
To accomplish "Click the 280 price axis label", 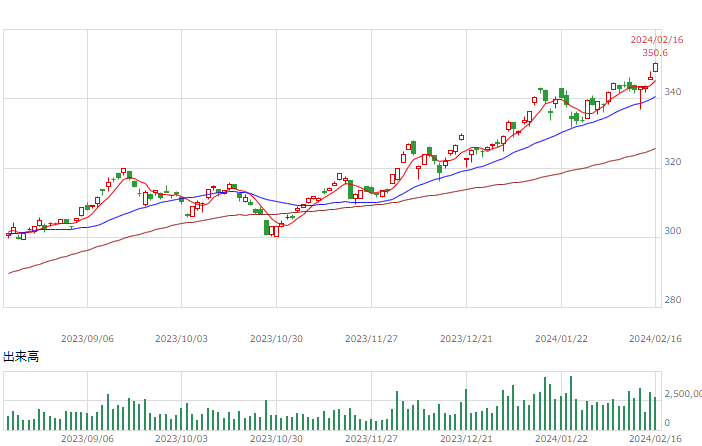I will pyautogui.click(x=672, y=300).
